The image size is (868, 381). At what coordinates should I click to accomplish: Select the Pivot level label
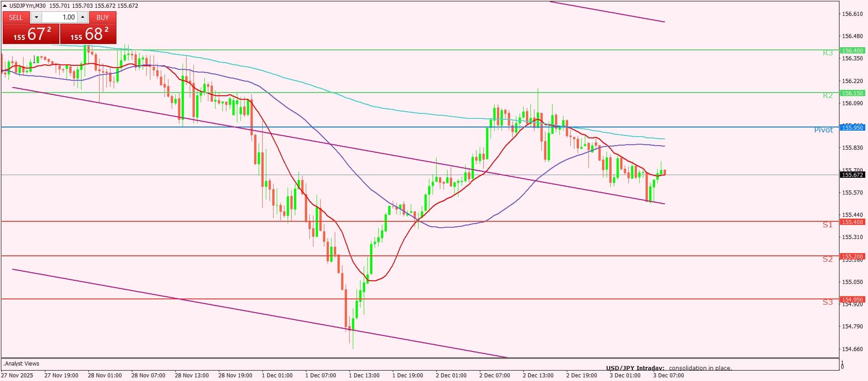tap(824, 130)
